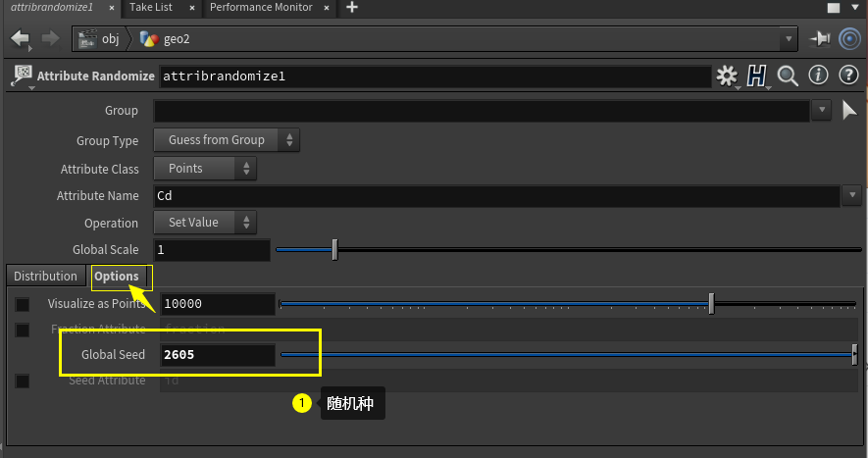Enable Seed Attribute checkbox
This screenshot has width=868, height=458.
tap(23, 382)
